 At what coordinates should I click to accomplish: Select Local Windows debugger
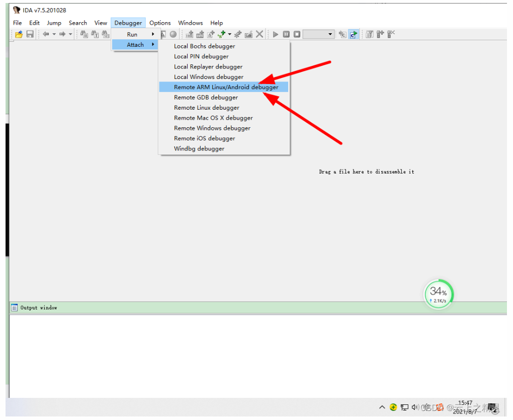tap(224, 77)
